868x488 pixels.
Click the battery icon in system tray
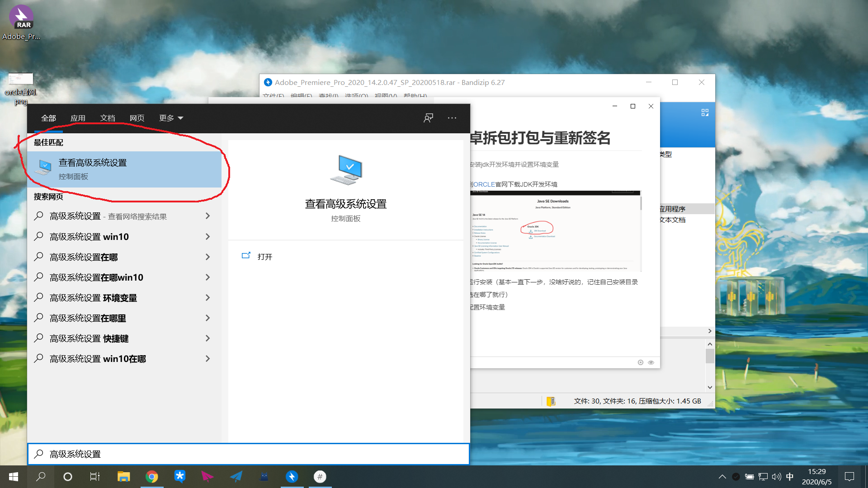tap(749, 477)
